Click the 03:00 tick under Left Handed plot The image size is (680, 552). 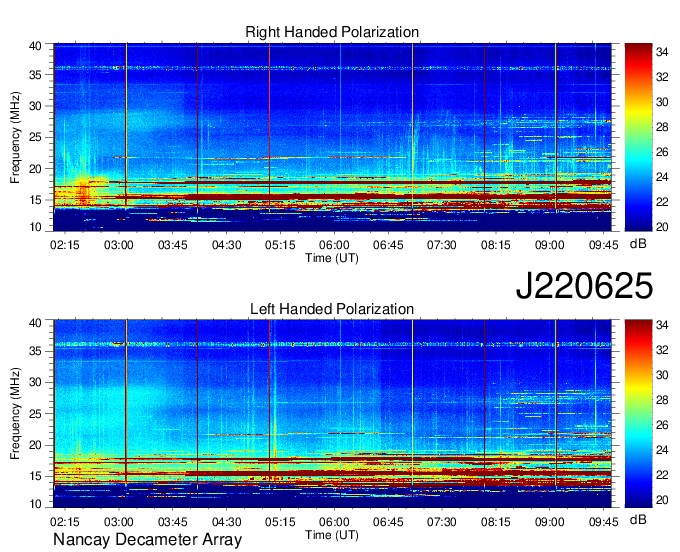[119, 522]
